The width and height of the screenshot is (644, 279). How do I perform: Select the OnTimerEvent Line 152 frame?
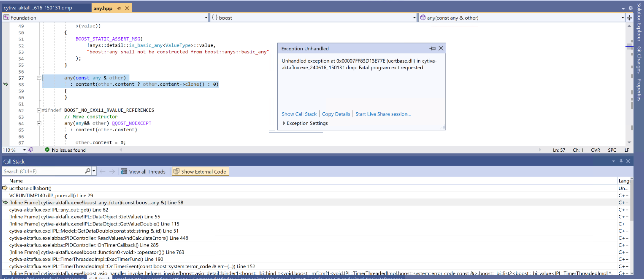click(310, 266)
